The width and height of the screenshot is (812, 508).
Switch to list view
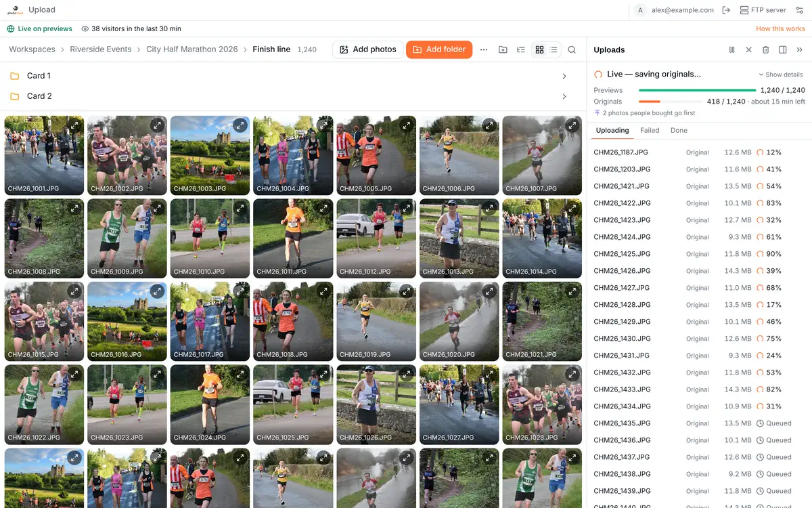pos(554,49)
